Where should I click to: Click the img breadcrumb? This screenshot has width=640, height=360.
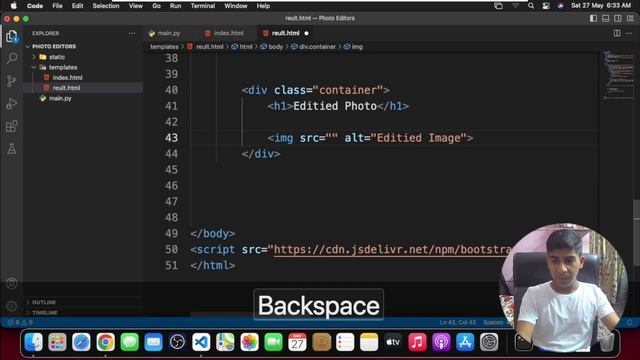353,47
